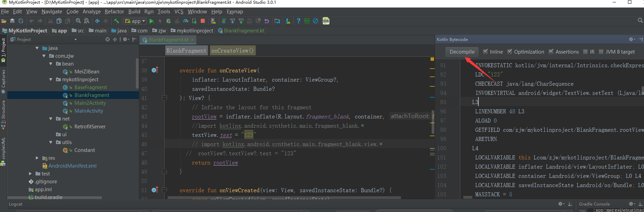644x212 pixels.
Task: Open SDK Manager toolbar icon
Action: (x=288, y=21)
